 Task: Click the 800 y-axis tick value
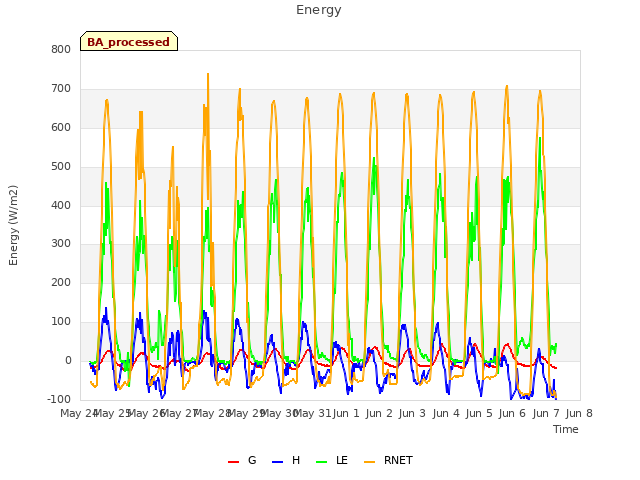click(61, 49)
